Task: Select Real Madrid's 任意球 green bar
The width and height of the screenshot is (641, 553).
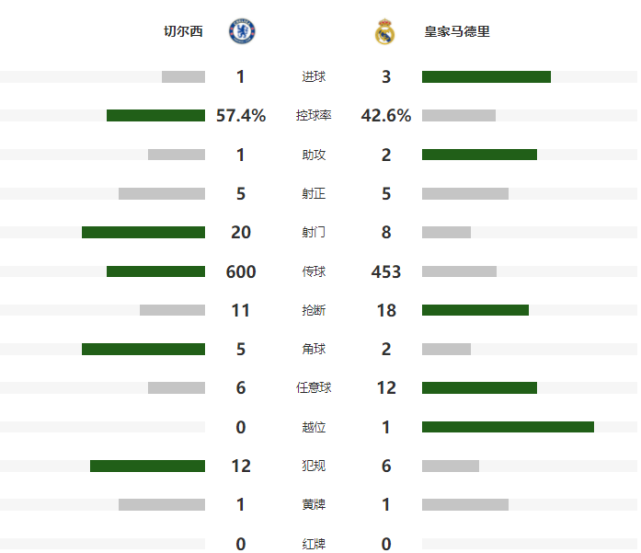Action: click(480, 388)
